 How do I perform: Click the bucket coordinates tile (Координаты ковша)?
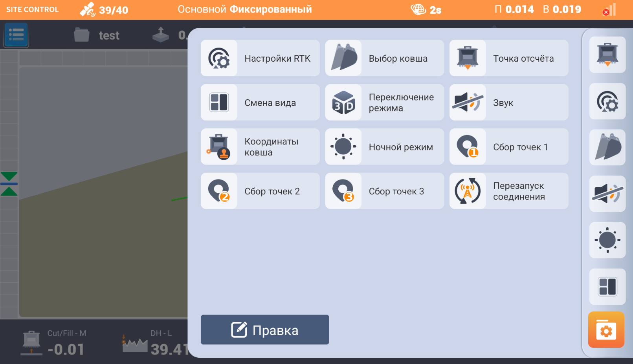tap(260, 147)
